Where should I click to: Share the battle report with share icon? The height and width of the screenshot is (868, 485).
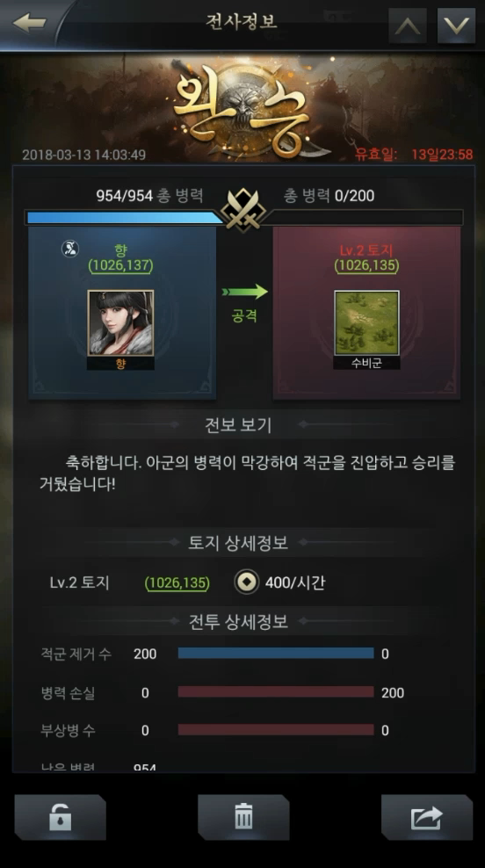coord(427,818)
